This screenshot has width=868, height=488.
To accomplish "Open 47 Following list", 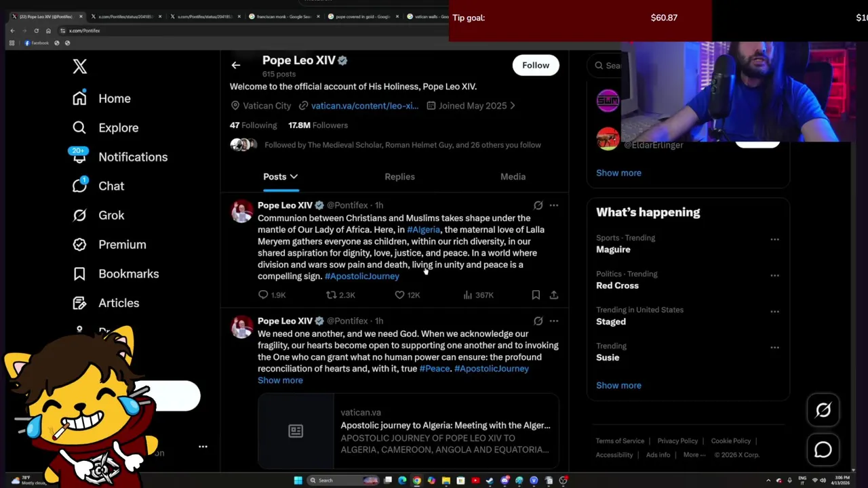I will click(x=253, y=125).
